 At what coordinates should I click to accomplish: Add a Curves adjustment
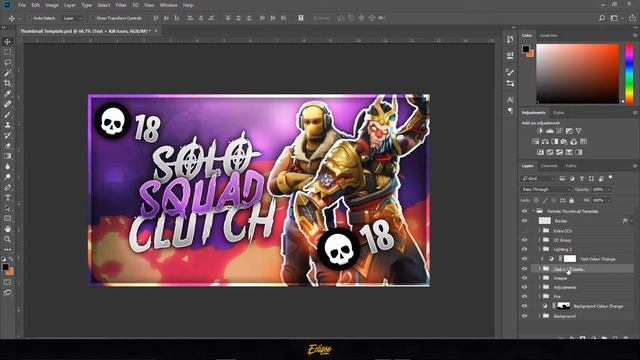(x=559, y=131)
